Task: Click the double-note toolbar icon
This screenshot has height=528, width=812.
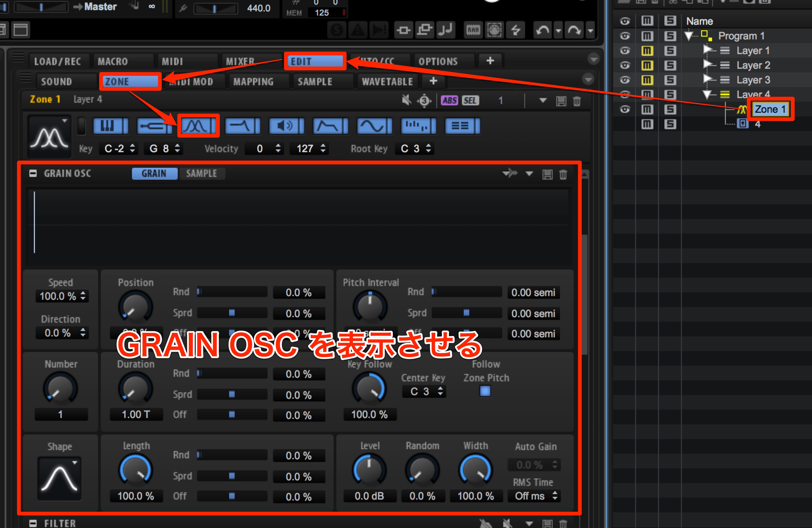Action: (446, 30)
